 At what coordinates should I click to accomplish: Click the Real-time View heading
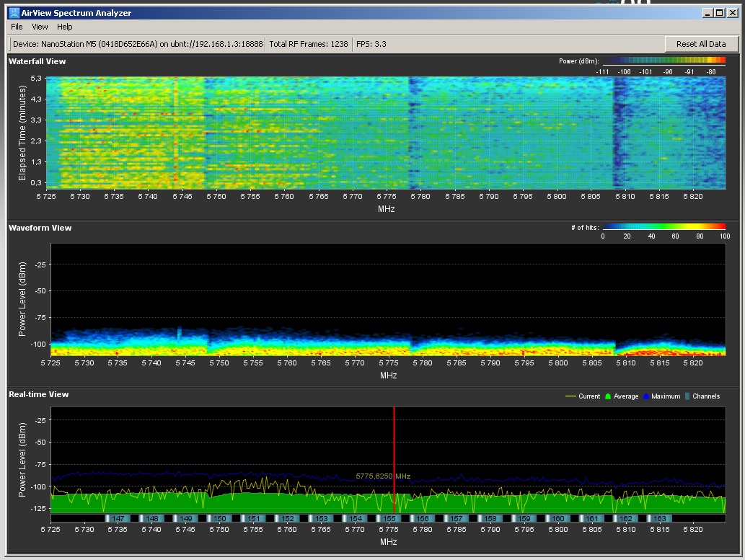pos(38,394)
